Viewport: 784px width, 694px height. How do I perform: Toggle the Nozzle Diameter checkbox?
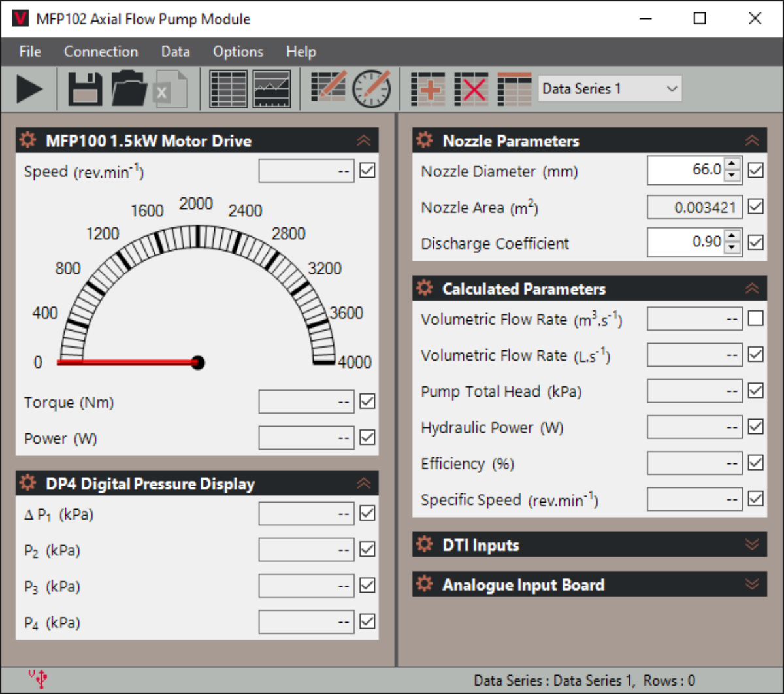(x=756, y=171)
